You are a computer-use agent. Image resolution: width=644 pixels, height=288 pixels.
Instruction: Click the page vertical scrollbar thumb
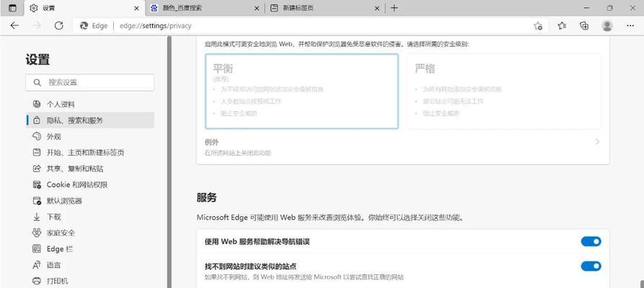pos(642,284)
